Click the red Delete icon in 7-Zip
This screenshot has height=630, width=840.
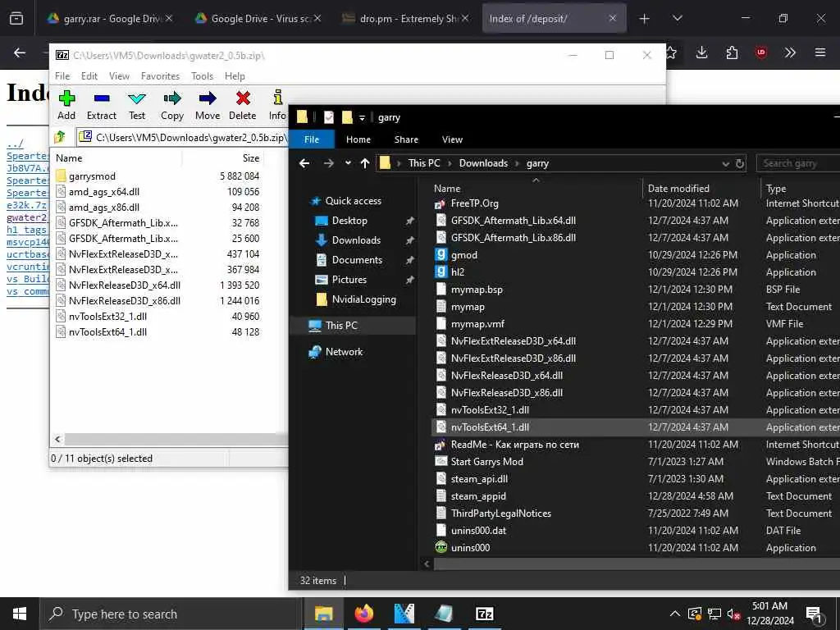click(243, 98)
